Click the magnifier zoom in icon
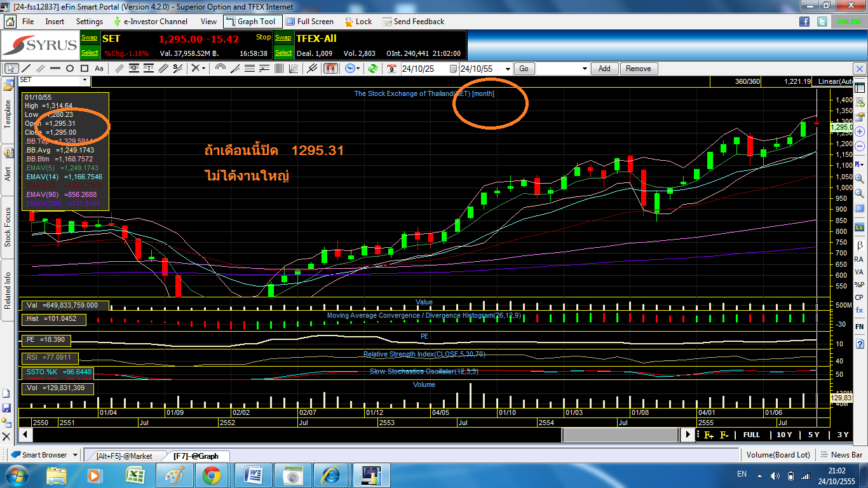868x488 pixels. [x=859, y=179]
